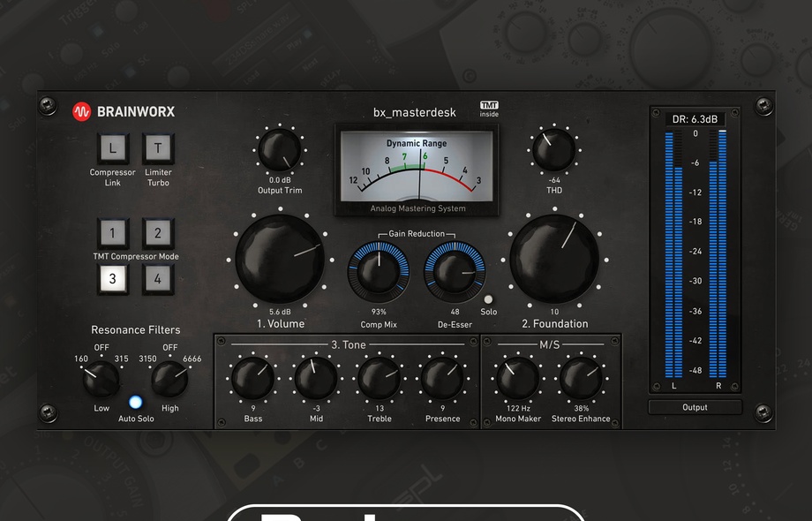Viewport: 812px width, 521px height.
Task: Select TMT Compressor Mode 3
Action: tap(113, 279)
